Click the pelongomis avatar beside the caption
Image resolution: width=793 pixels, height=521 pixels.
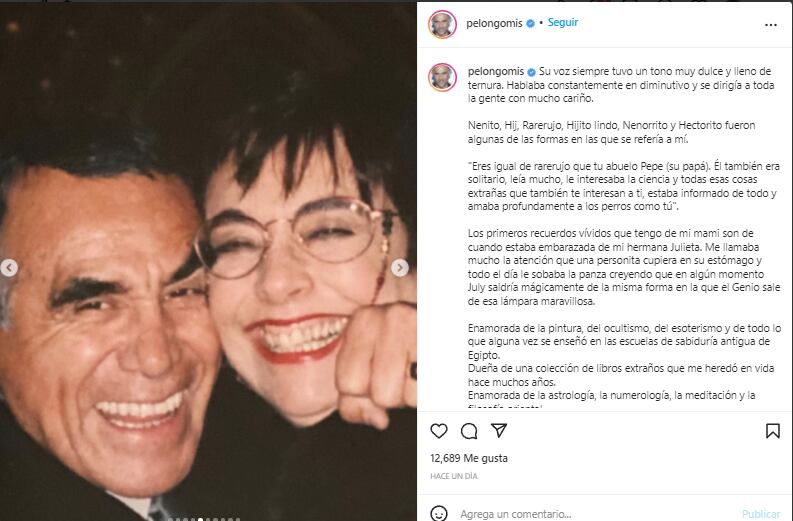coord(442,77)
